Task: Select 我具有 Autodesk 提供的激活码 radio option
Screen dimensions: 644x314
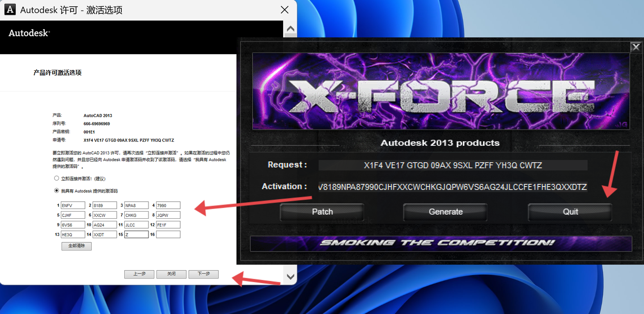Action: [x=56, y=191]
